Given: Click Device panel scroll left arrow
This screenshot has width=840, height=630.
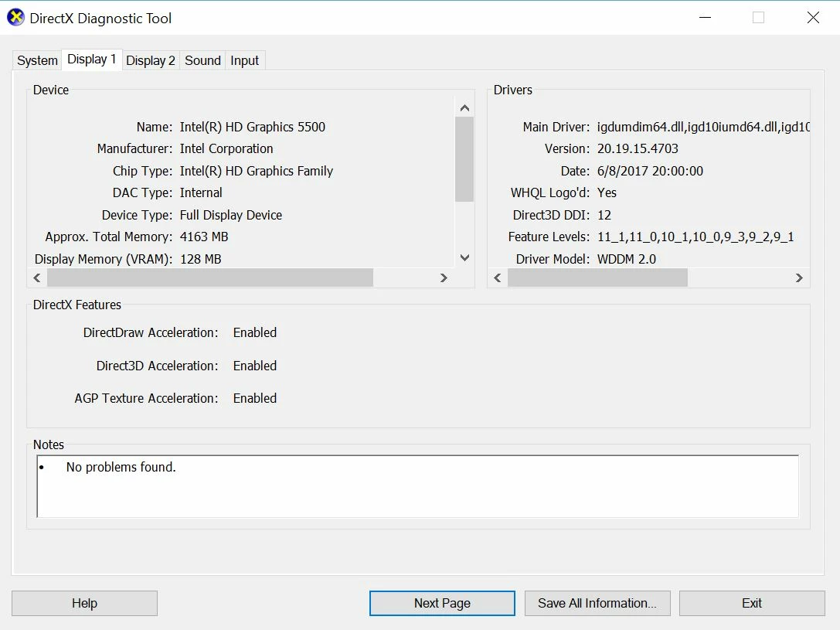Looking at the screenshot, I should 37,278.
